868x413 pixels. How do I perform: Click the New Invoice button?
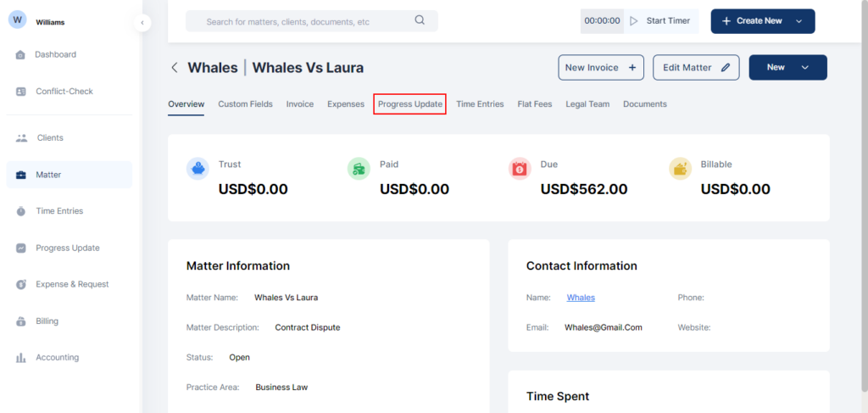[600, 68]
